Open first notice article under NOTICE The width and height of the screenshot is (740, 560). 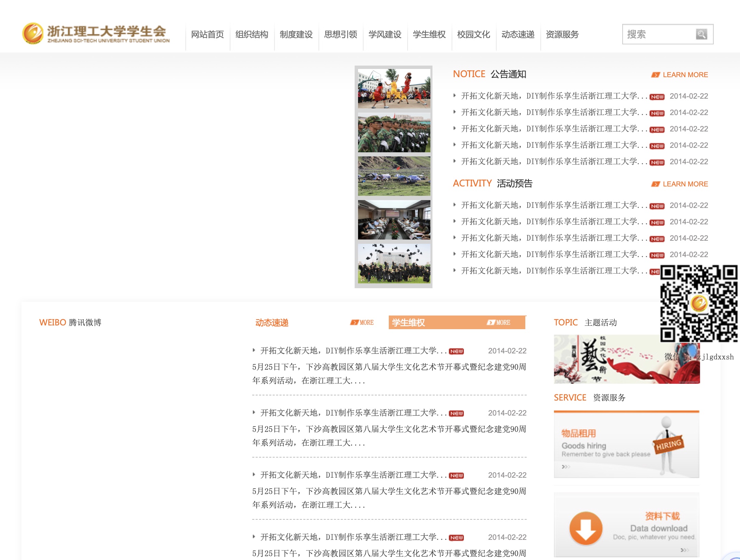pos(554,96)
